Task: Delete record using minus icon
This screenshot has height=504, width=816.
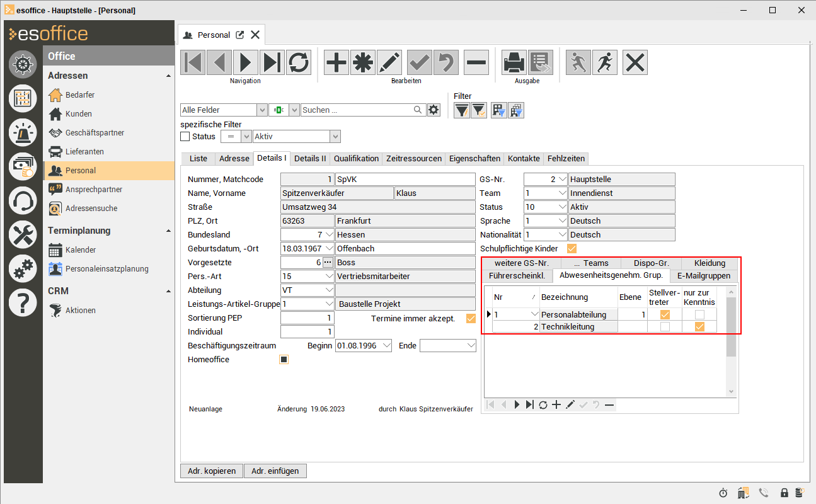Action: [x=476, y=62]
